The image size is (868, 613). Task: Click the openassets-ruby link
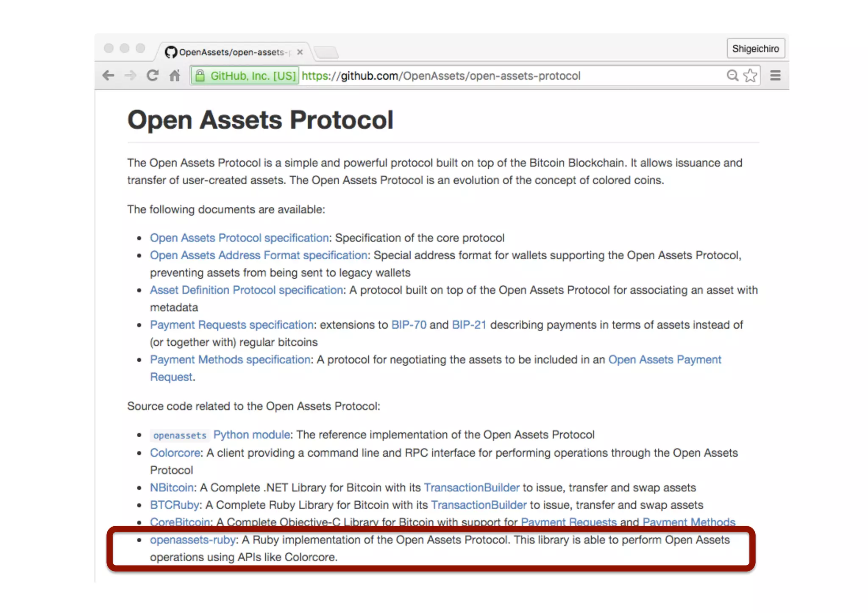(192, 540)
